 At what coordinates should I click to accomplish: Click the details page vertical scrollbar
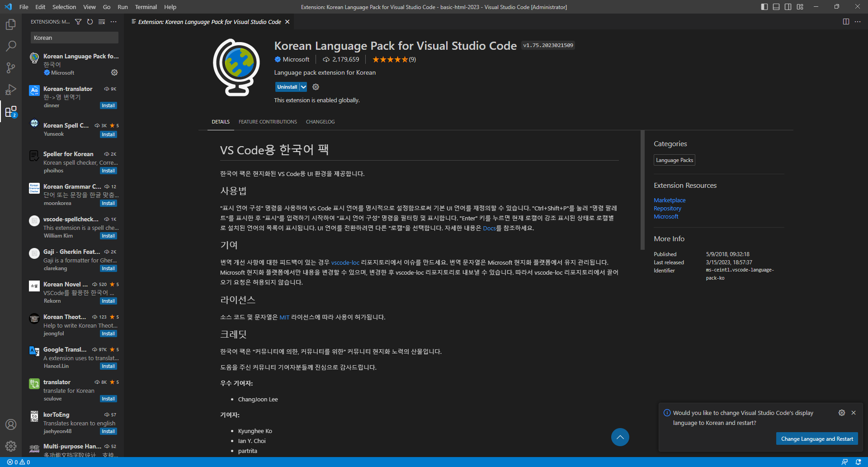pyautogui.click(x=642, y=190)
